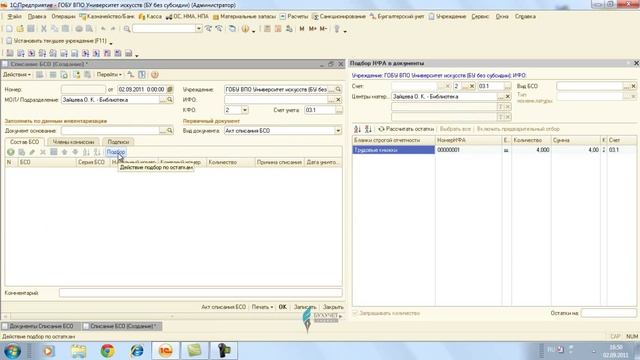Expand main toolbar search box dropdown arrow
The width and height of the screenshot is (640, 360).
(x=198, y=29)
